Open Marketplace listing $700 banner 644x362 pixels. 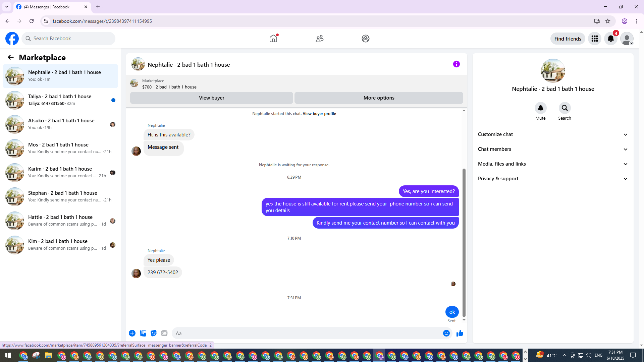coord(169,84)
